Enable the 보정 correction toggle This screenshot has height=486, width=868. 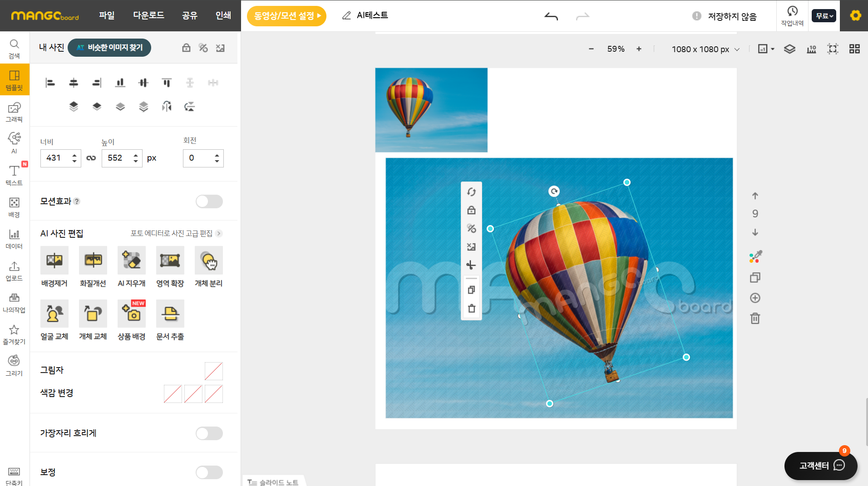click(x=209, y=472)
